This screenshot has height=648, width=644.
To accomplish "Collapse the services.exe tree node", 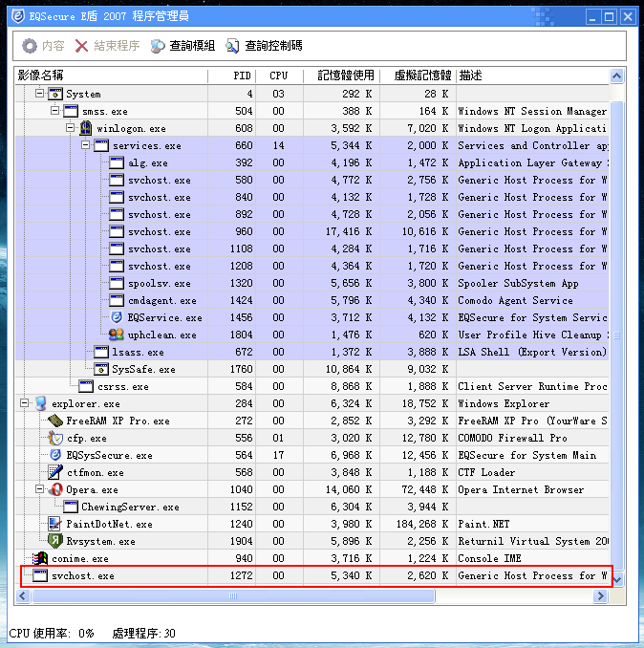I will 85,145.
